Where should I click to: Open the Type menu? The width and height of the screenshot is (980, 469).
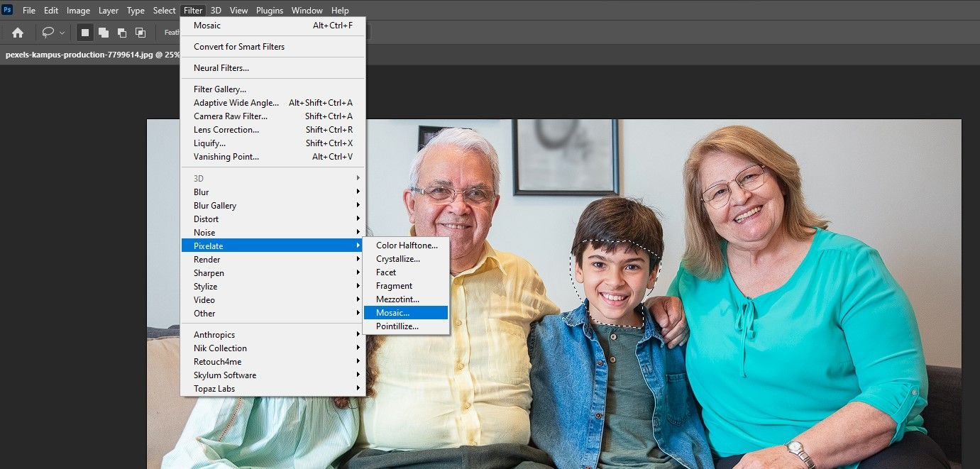click(136, 11)
